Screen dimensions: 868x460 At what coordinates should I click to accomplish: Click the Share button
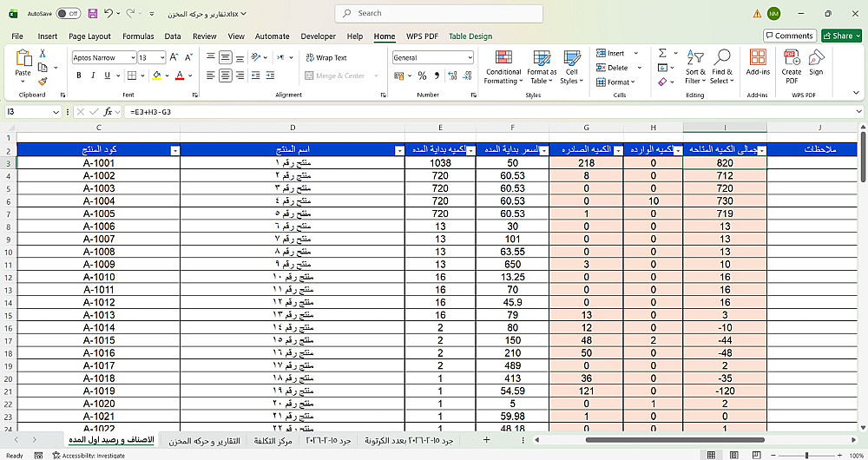tap(841, 36)
